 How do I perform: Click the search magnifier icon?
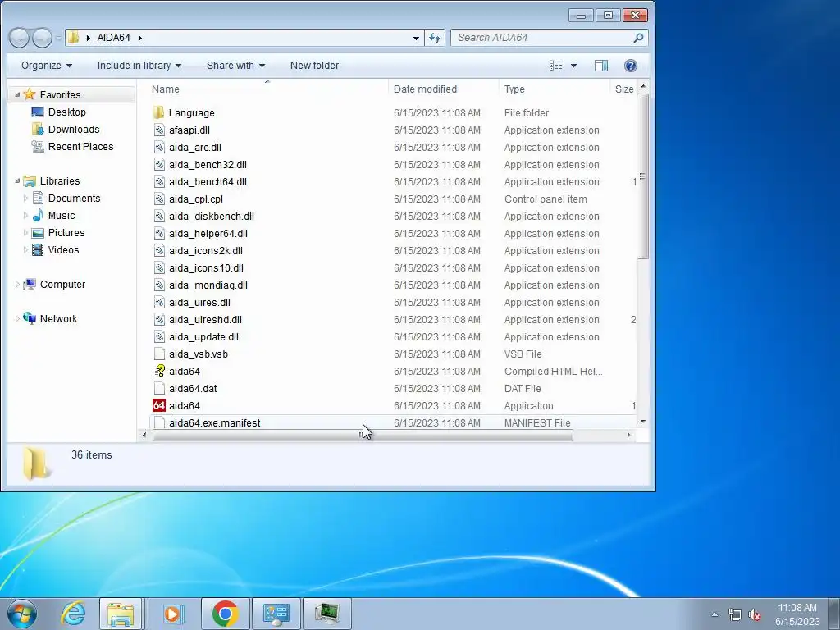coord(638,38)
